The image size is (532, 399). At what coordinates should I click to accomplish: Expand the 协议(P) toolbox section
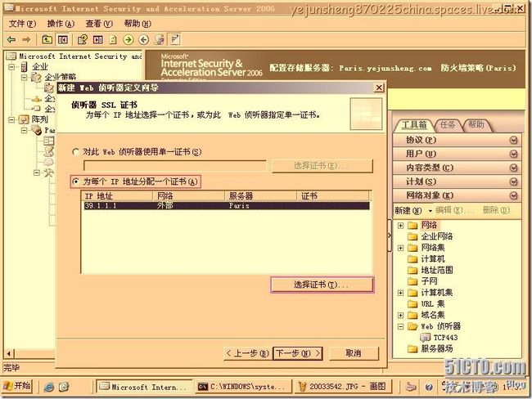click(x=457, y=140)
